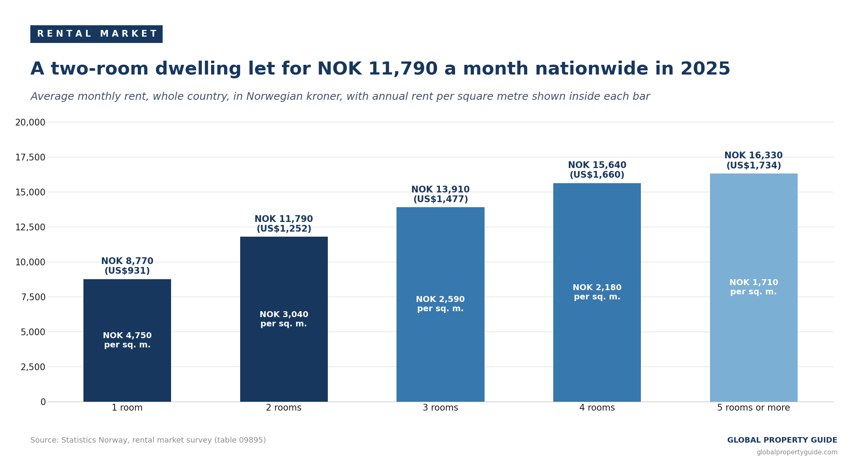Click the 0 y-axis tick label
The image size is (868, 459).
click(43, 402)
